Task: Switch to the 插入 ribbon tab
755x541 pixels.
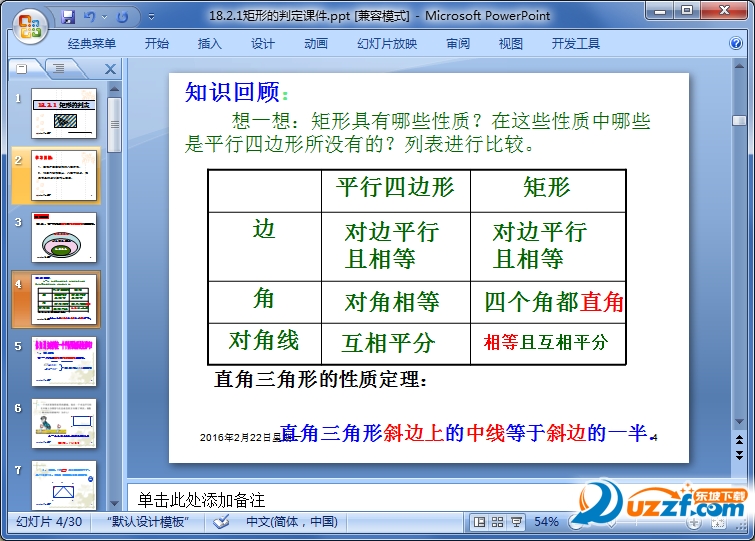Action: tap(209, 44)
